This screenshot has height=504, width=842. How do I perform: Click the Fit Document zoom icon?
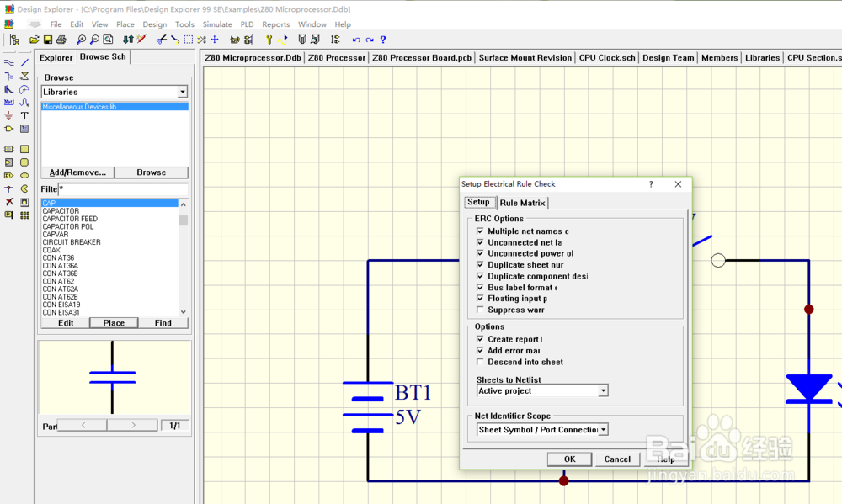(108, 40)
